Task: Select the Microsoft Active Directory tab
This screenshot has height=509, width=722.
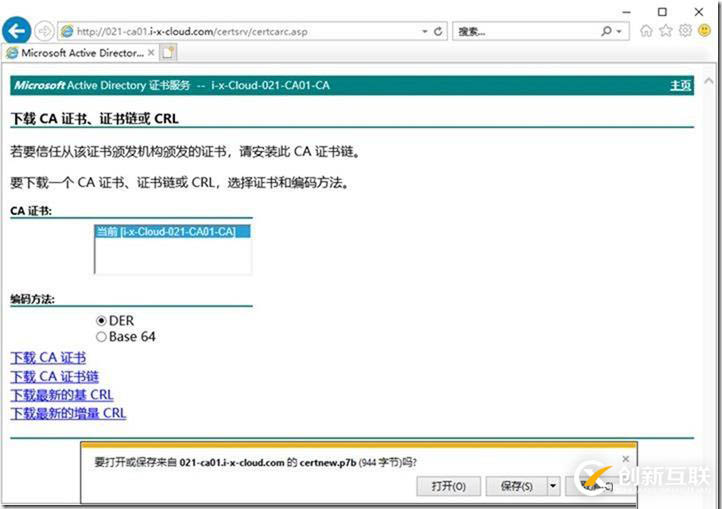Action: click(80, 53)
